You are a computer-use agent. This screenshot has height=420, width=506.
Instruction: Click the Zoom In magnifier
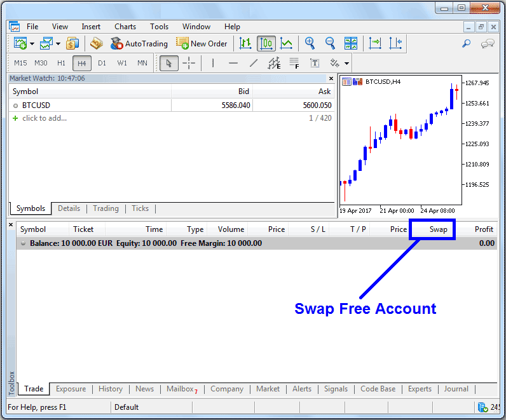coord(310,43)
